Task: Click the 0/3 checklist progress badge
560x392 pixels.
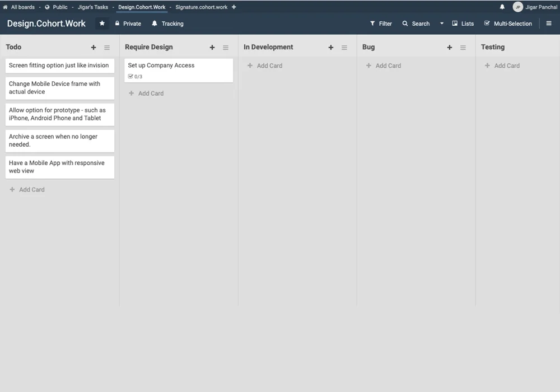Action: [x=135, y=76]
